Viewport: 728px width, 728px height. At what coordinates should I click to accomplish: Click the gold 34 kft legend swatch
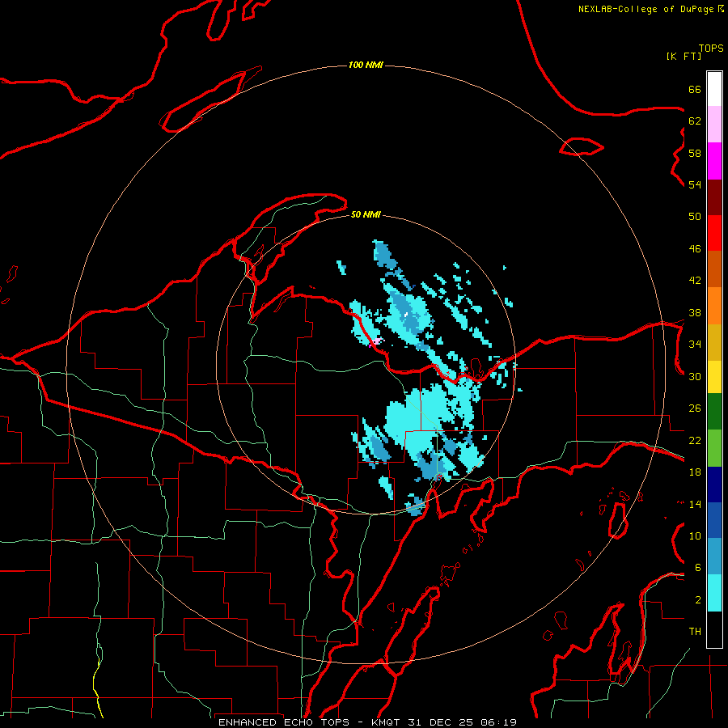click(x=714, y=342)
